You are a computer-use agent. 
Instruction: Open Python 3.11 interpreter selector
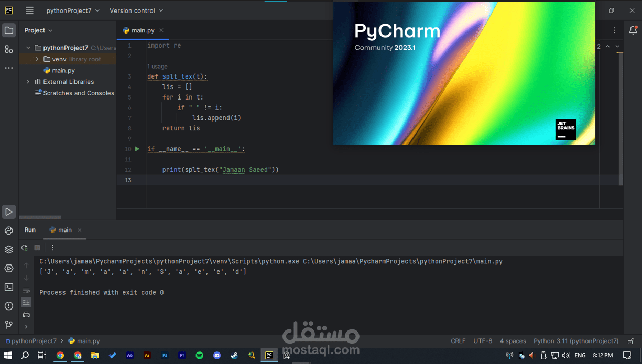tap(576, 341)
